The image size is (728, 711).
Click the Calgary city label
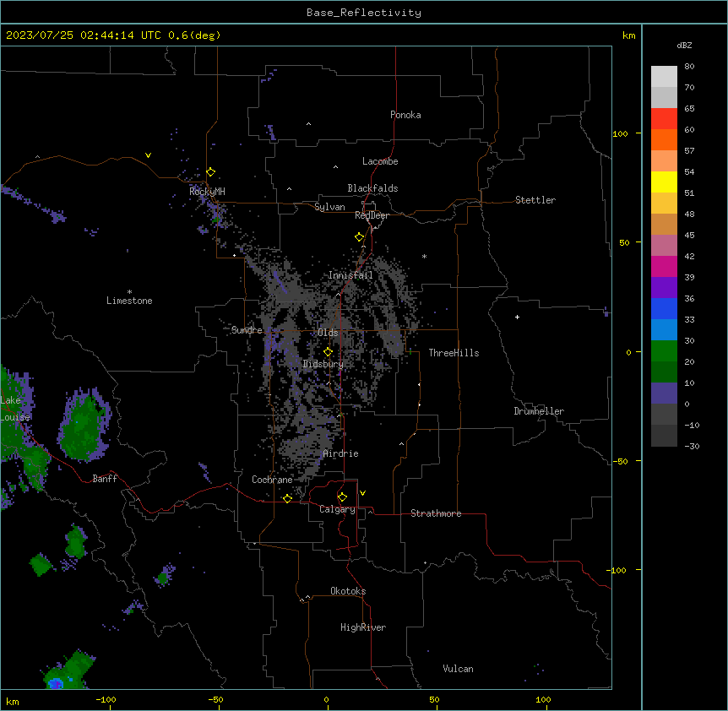click(x=338, y=509)
